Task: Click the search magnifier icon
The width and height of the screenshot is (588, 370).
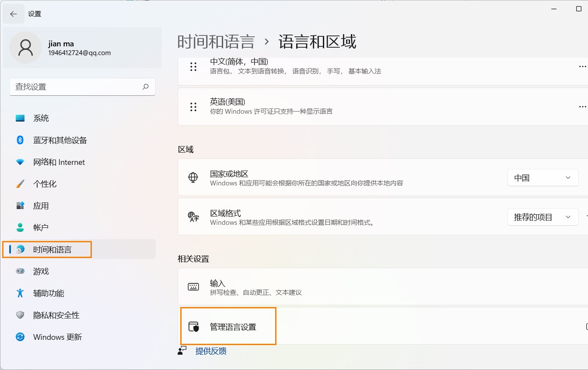Action: point(146,87)
